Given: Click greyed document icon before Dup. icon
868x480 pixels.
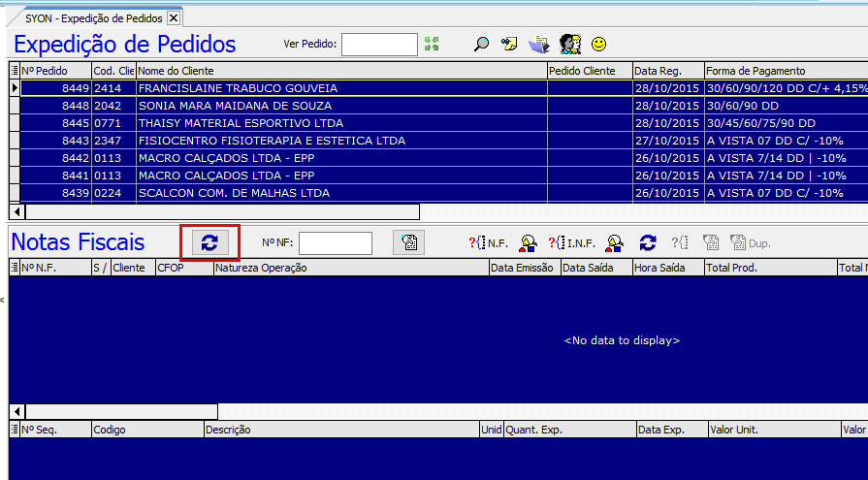Looking at the screenshot, I should pyautogui.click(x=711, y=242).
